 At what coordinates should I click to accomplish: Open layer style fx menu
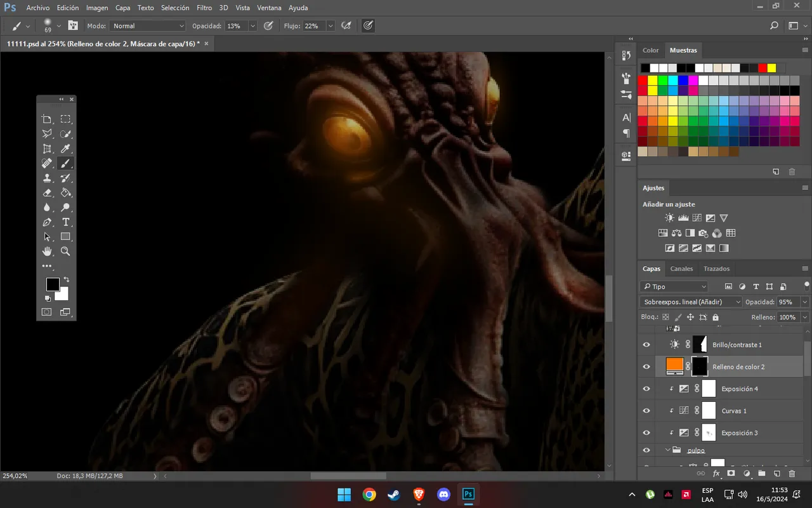tap(716, 474)
